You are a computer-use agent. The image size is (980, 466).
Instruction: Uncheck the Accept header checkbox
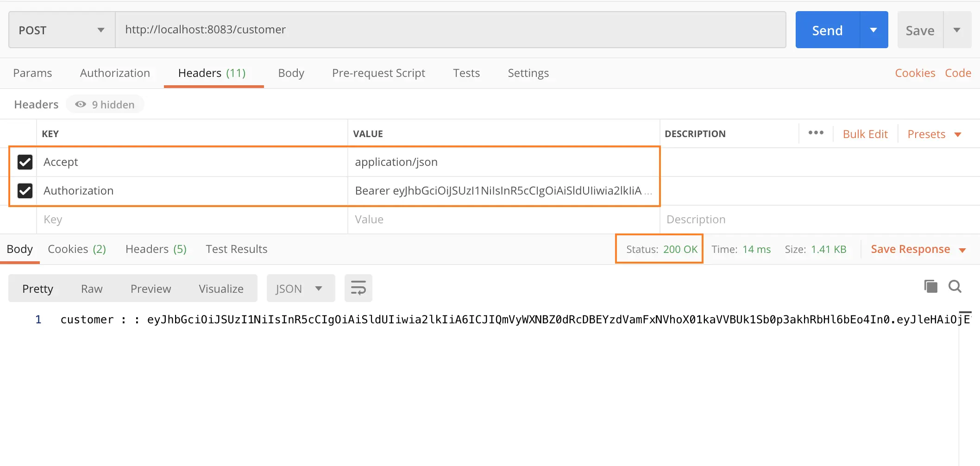[x=25, y=162]
